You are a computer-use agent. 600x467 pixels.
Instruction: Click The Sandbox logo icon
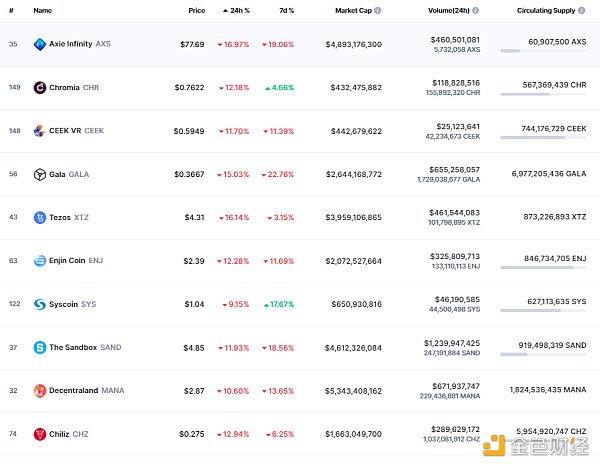[40, 347]
